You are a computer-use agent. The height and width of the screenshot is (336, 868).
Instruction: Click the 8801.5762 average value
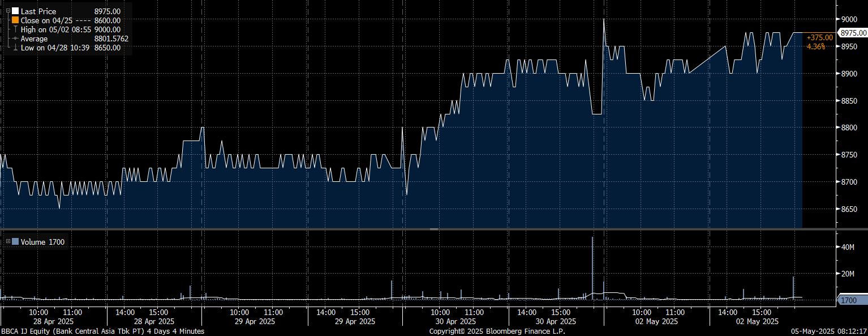pyautogui.click(x=111, y=39)
